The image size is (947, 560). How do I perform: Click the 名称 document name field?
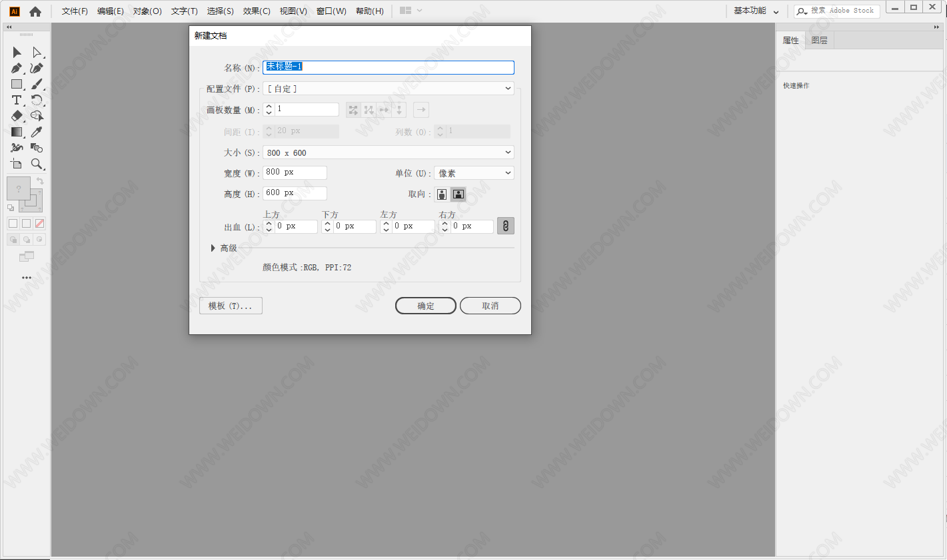(x=389, y=67)
